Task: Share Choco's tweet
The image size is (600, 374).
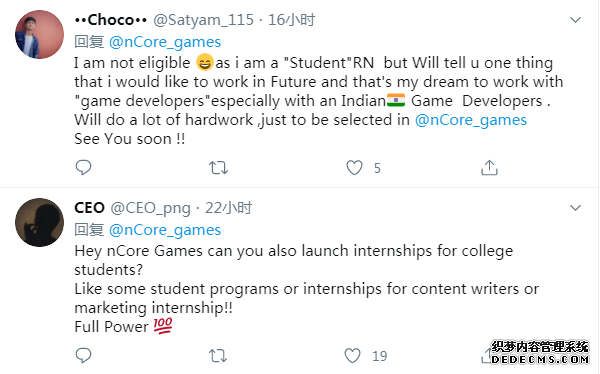Action: (489, 167)
